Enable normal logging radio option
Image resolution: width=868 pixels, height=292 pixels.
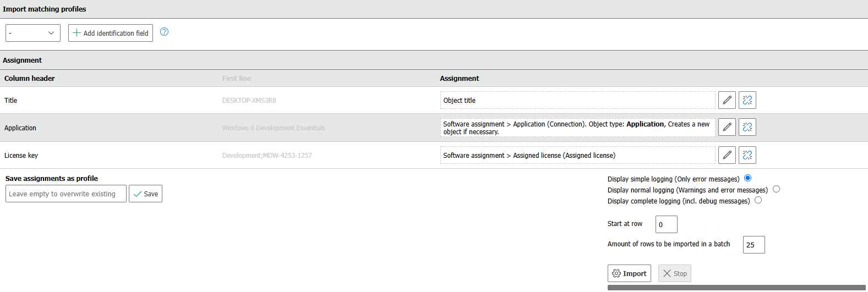(776, 189)
